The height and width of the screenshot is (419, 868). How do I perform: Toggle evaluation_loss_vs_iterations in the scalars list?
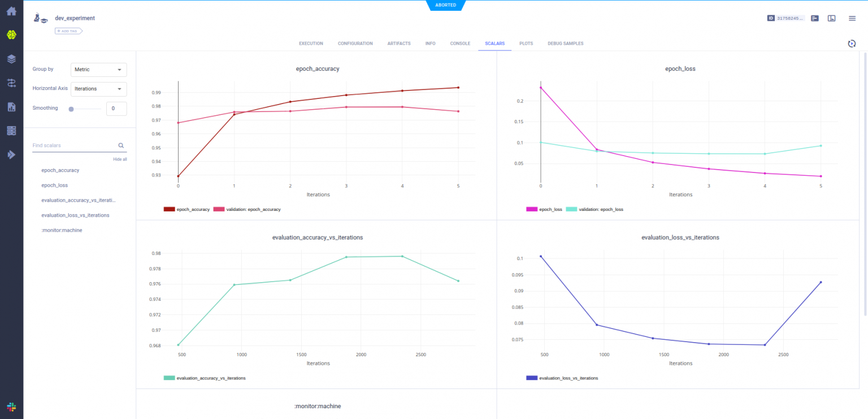(x=75, y=215)
